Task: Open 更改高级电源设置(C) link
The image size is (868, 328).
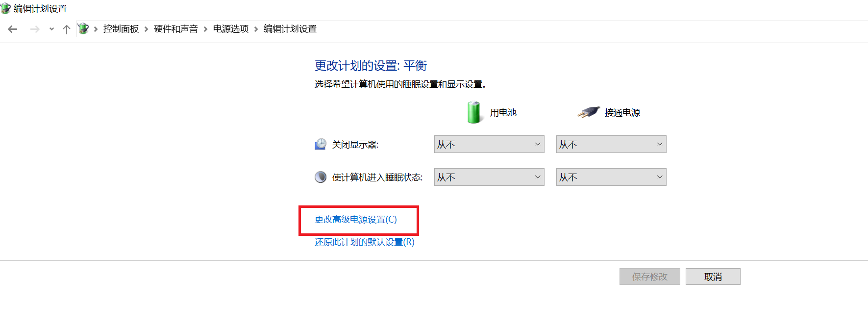Action: [x=356, y=220]
